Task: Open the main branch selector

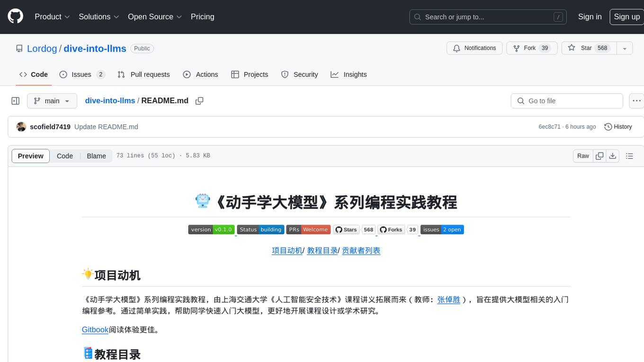Action: (52, 101)
